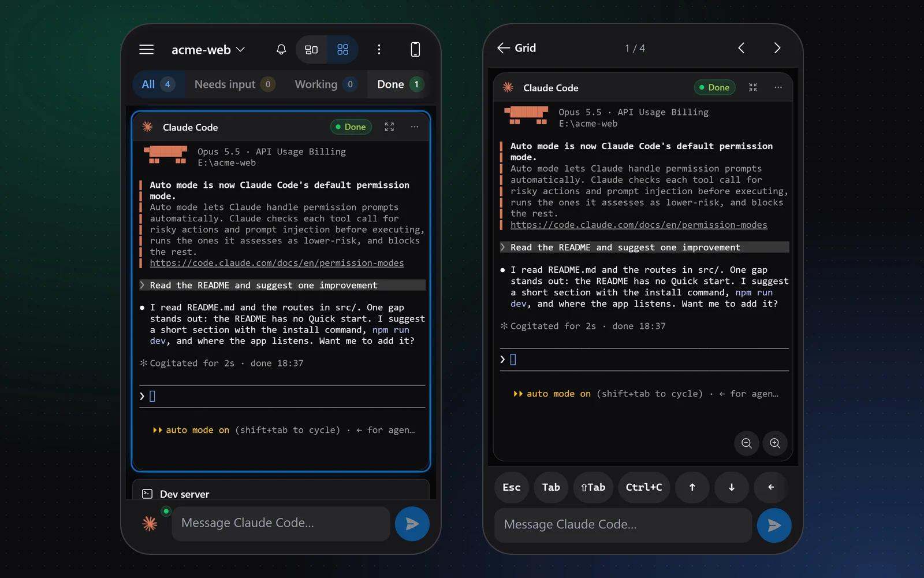Image resolution: width=924 pixels, height=578 pixels.
Task: Tap the down arrow key button
Action: 732,487
